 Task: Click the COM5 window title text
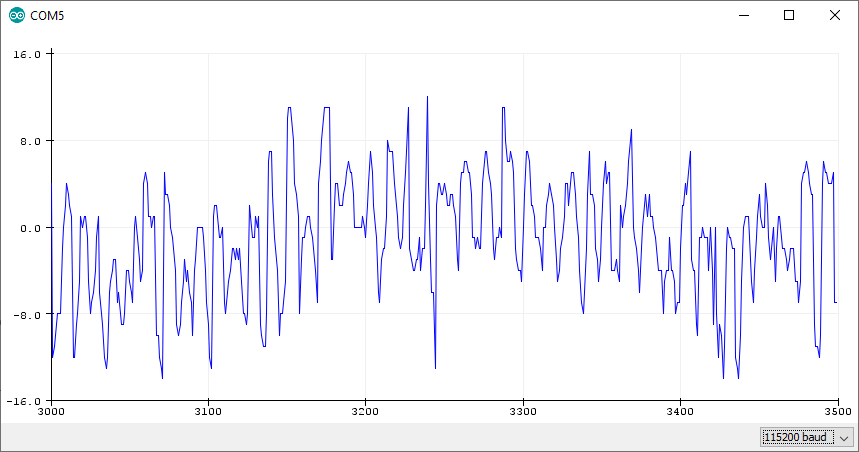pos(47,16)
